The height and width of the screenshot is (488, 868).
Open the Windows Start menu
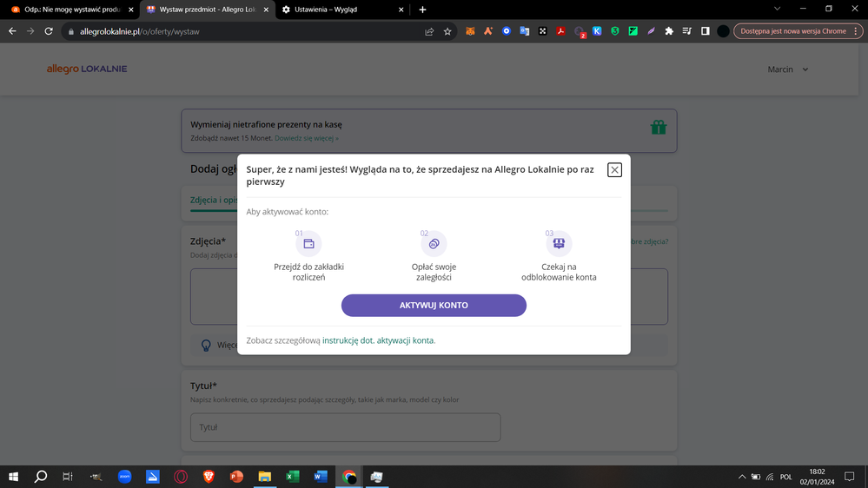pyautogui.click(x=13, y=477)
